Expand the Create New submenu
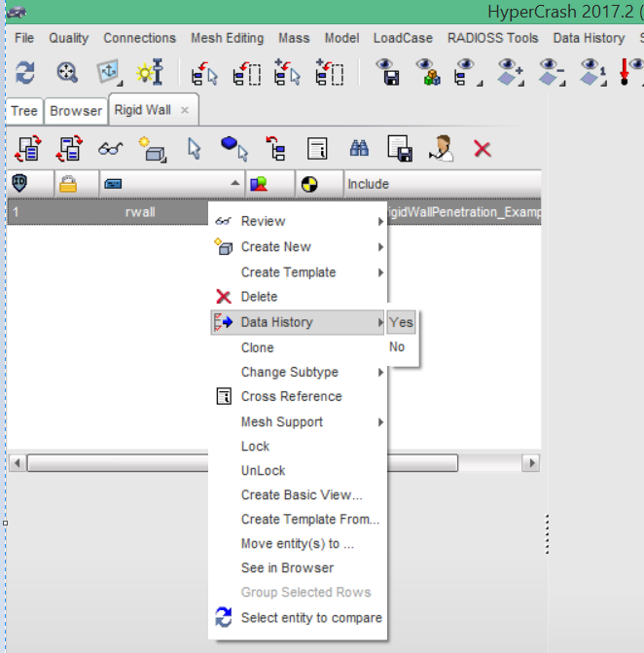This screenshot has width=644, height=653. click(x=298, y=246)
